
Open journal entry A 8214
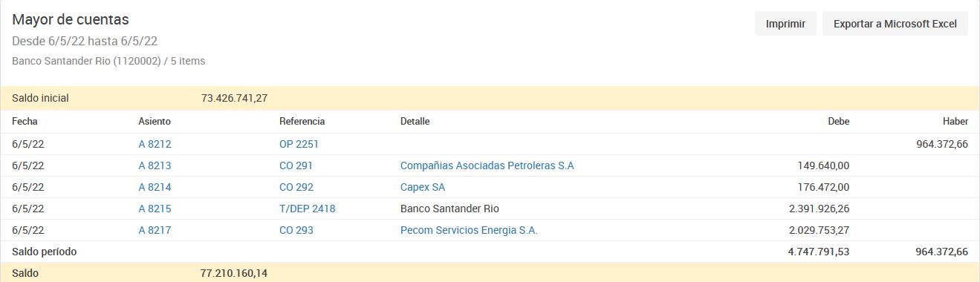click(x=155, y=187)
